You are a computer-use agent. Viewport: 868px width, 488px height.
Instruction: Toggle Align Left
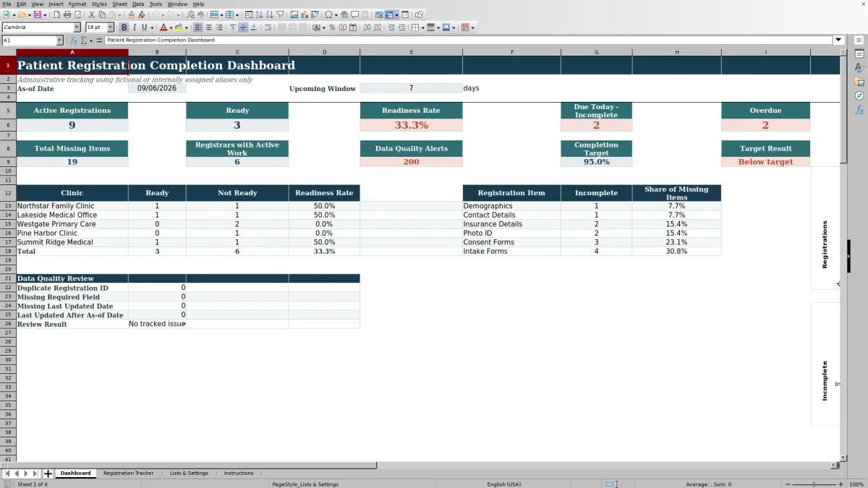pos(198,27)
